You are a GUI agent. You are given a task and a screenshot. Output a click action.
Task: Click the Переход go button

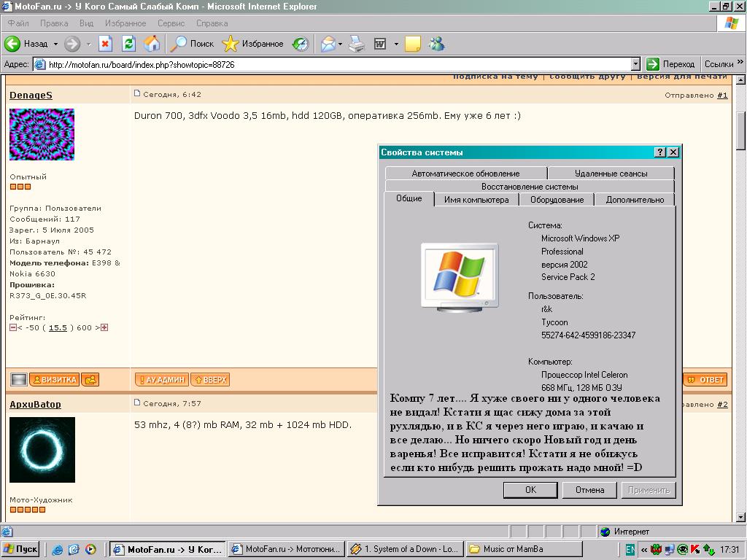(671, 64)
